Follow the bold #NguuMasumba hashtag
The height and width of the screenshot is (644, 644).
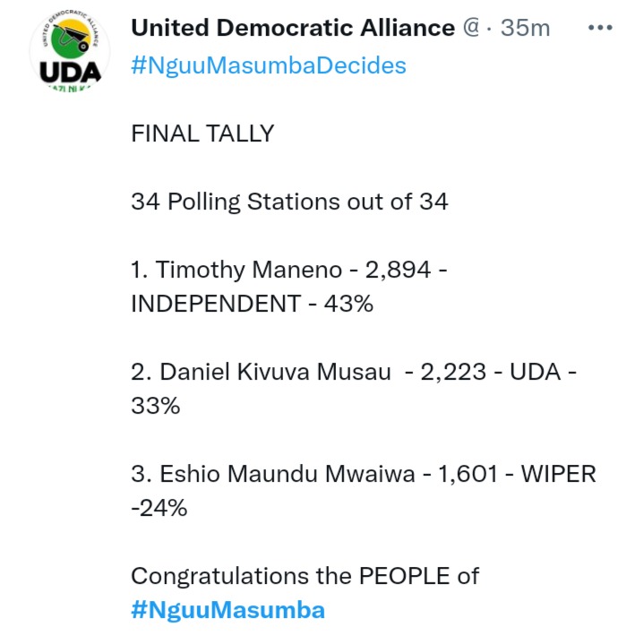(228, 609)
